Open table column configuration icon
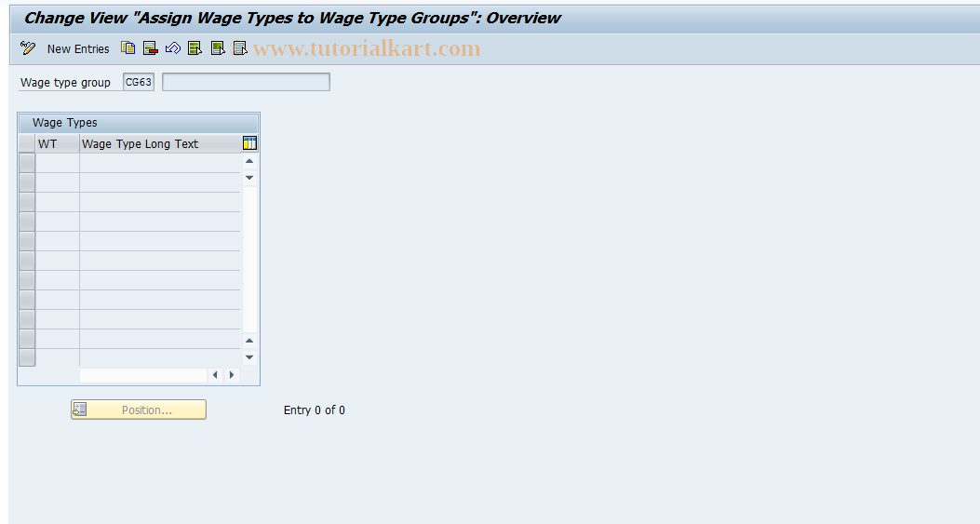 249,144
